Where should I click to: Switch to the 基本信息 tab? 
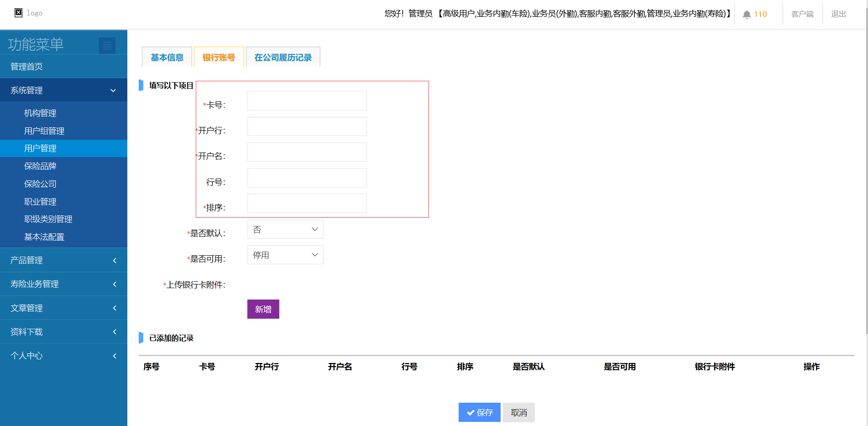[x=167, y=58]
